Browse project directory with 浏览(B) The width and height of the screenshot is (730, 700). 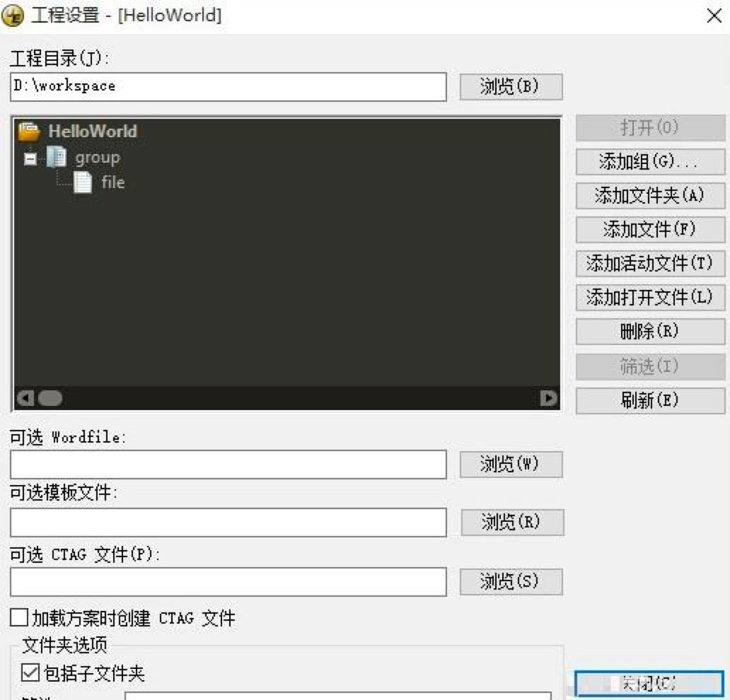pos(511,86)
